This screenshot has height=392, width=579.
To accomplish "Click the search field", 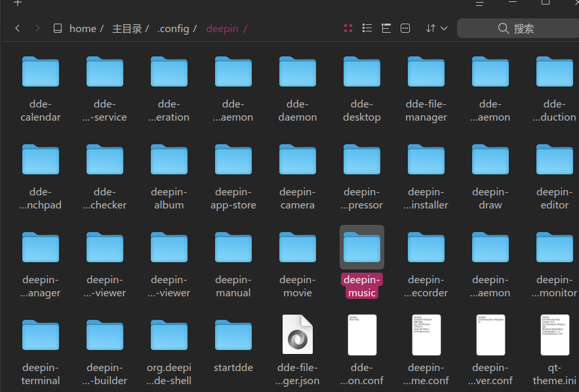I will tap(518, 28).
